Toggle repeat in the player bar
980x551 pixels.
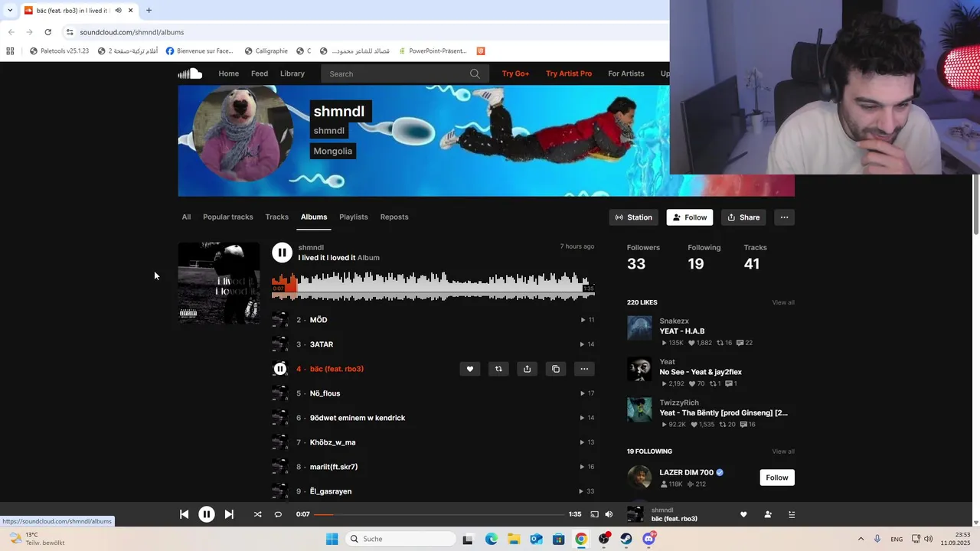coord(278,514)
